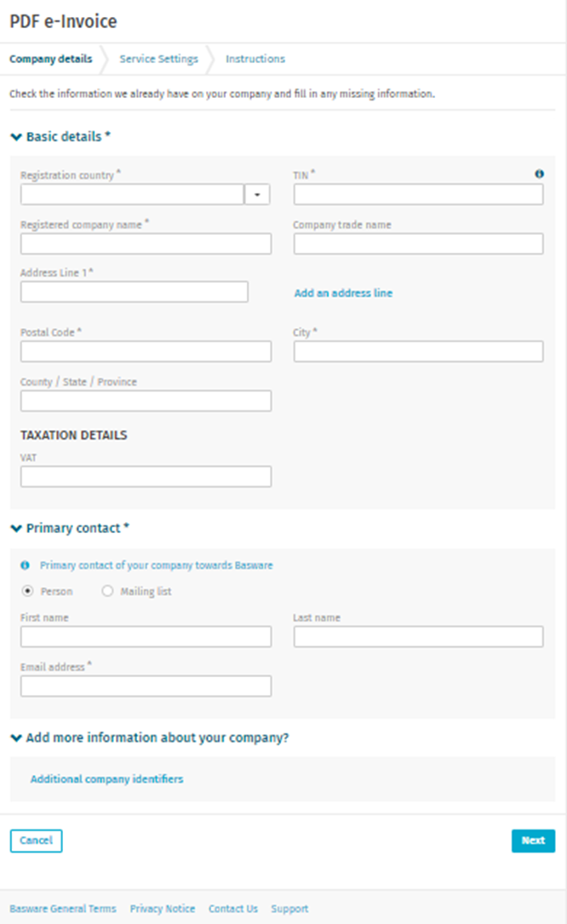Open the Registration country dropdown
This screenshot has width=567, height=924.
click(258, 194)
